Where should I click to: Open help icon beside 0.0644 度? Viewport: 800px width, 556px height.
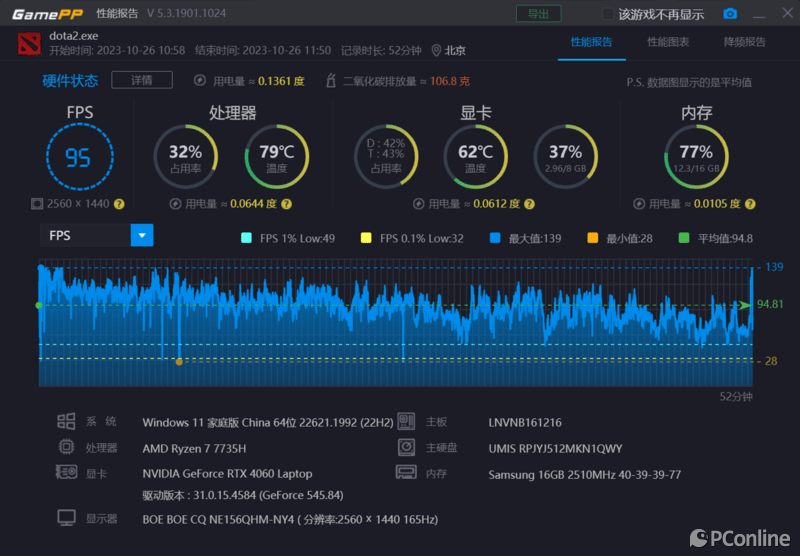pyautogui.click(x=287, y=205)
